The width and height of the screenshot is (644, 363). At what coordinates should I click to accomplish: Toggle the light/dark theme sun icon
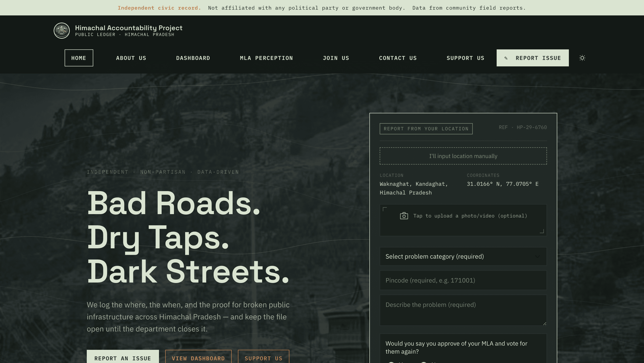pos(582,58)
